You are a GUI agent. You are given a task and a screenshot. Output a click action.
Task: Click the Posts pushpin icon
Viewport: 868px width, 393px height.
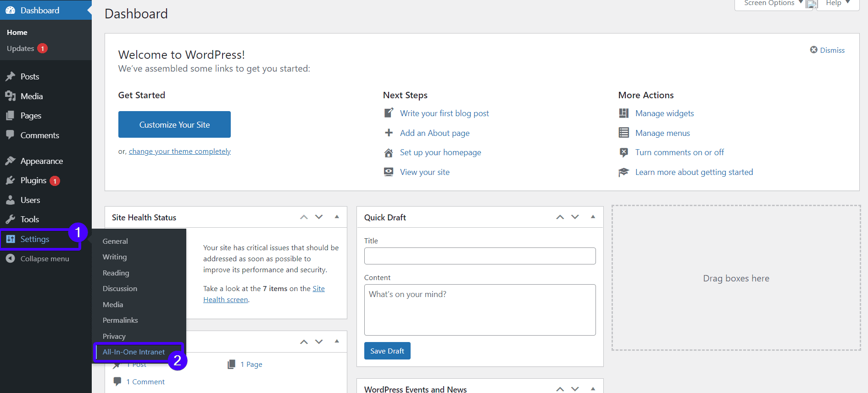(x=10, y=76)
